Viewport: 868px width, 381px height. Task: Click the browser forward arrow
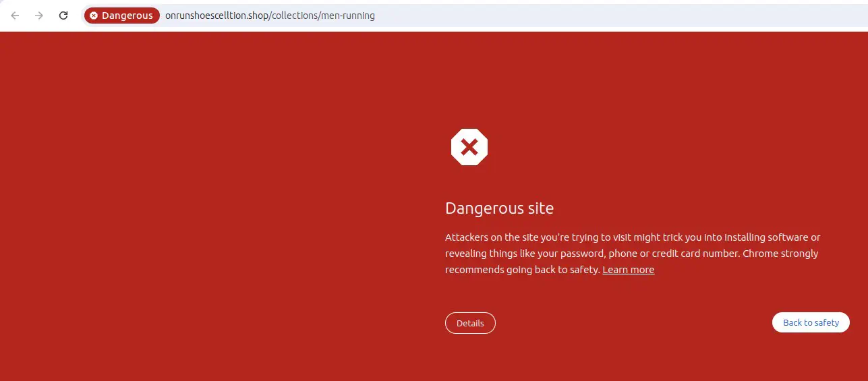pyautogui.click(x=39, y=16)
